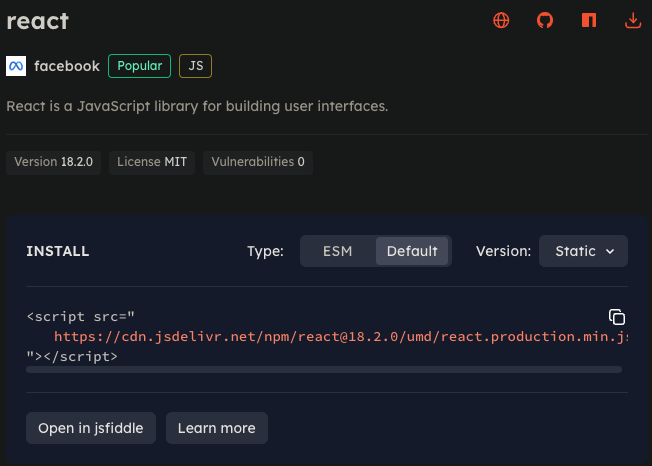Click the Vulnerabilities 0 chip
This screenshot has height=466, width=652.
[x=258, y=162]
